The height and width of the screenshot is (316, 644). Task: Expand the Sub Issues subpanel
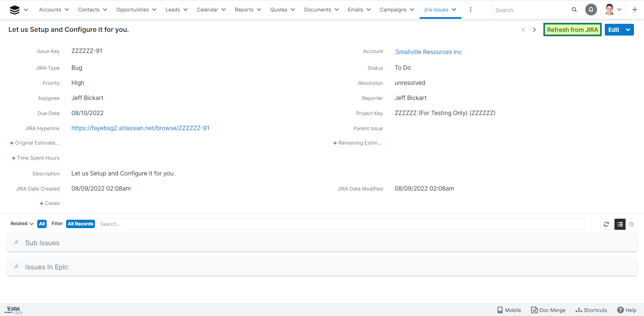(42, 243)
